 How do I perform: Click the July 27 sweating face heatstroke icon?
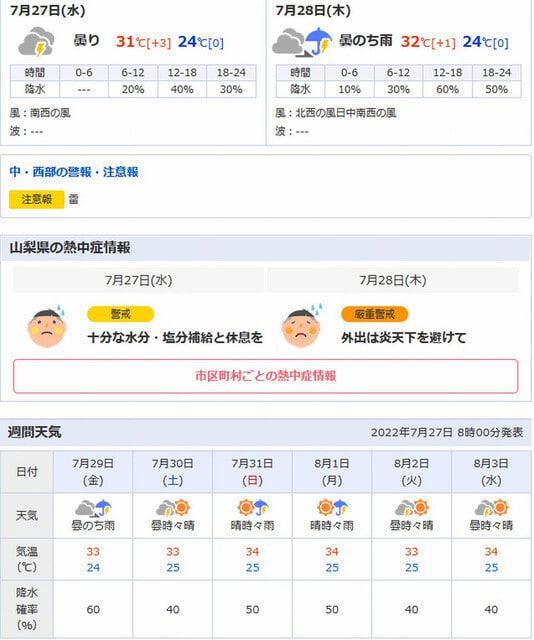pyautogui.click(x=47, y=326)
